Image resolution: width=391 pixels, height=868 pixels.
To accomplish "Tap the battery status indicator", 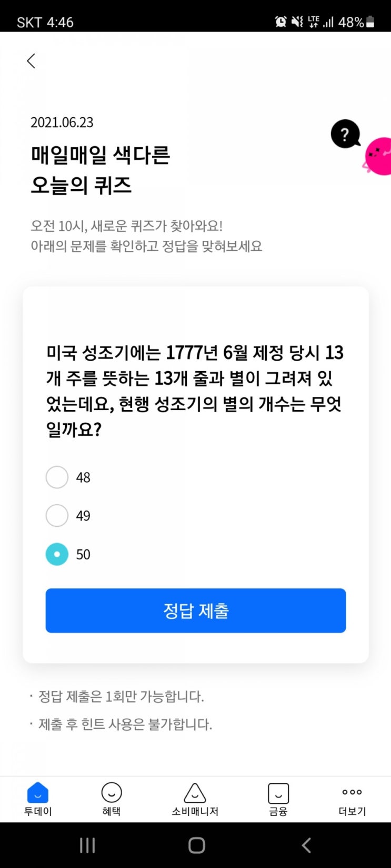I will coord(370,22).
